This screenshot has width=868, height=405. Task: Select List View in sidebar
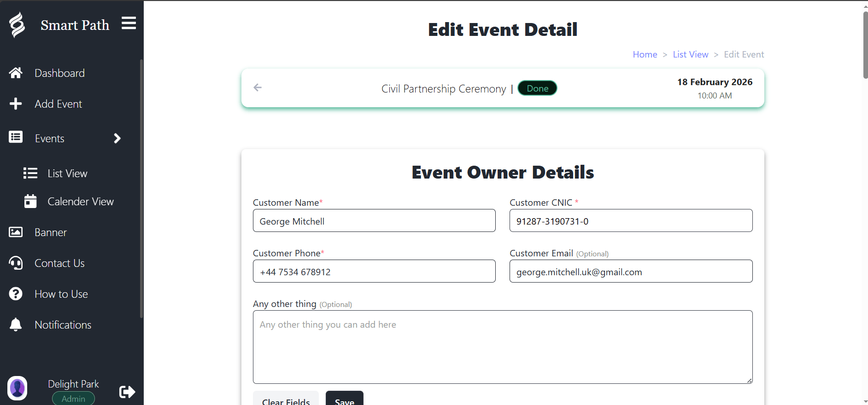(x=67, y=174)
